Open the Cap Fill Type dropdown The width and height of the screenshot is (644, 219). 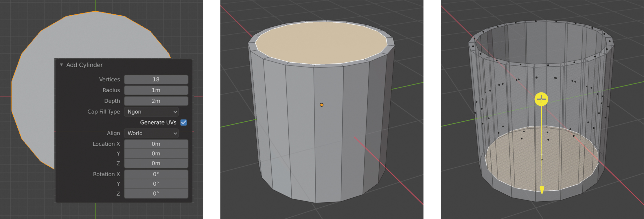151,112
